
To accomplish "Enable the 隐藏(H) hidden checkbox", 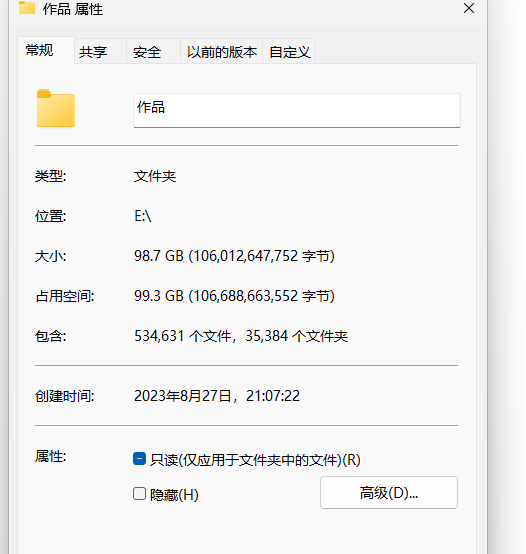I will 139,494.
